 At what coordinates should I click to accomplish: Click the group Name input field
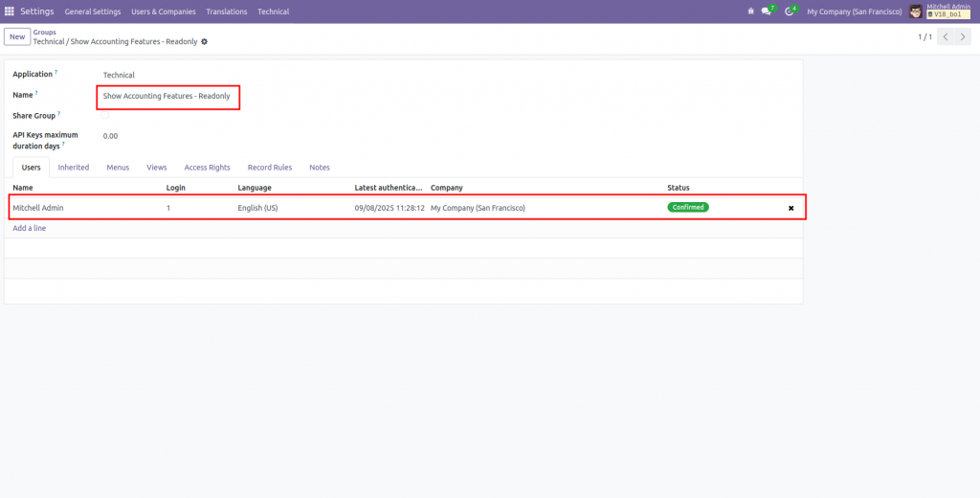coord(167,96)
